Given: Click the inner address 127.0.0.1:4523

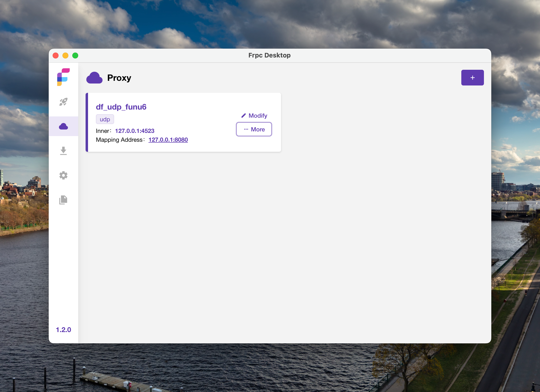Looking at the screenshot, I should tap(135, 131).
